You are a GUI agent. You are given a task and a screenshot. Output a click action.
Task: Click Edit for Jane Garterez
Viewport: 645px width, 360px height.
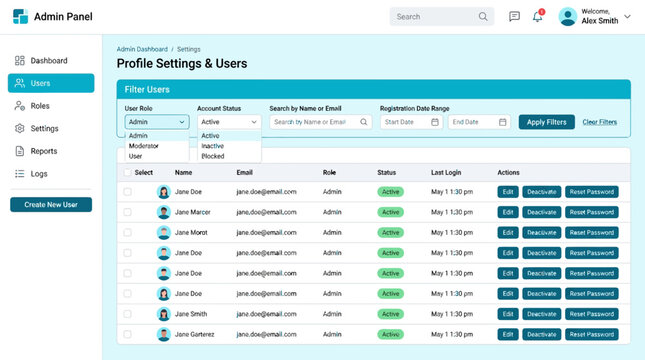point(508,334)
